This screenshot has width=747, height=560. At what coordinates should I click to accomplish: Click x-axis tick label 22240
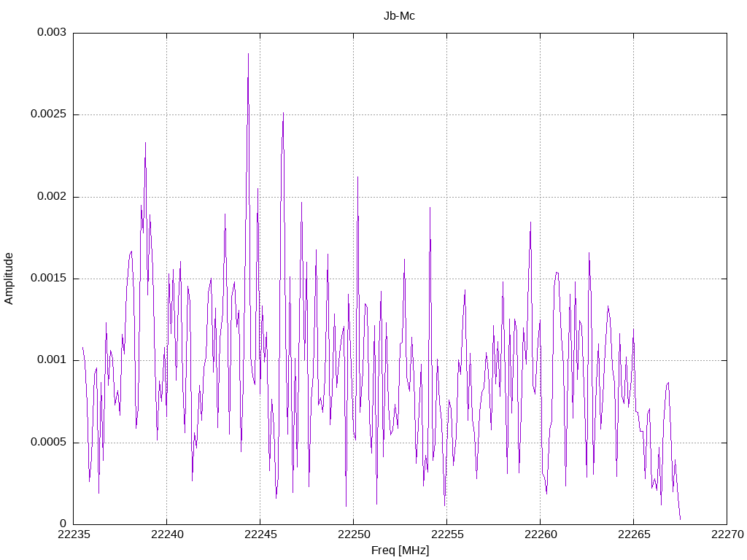(167, 534)
